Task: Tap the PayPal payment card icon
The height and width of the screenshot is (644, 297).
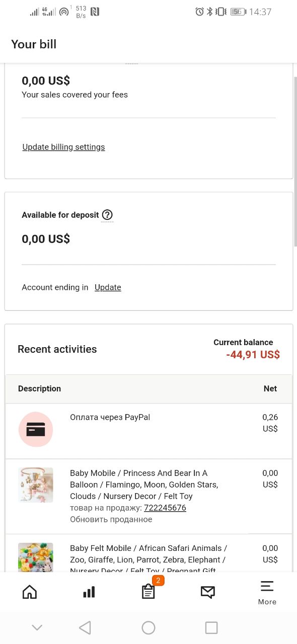Action: (36, 429)
